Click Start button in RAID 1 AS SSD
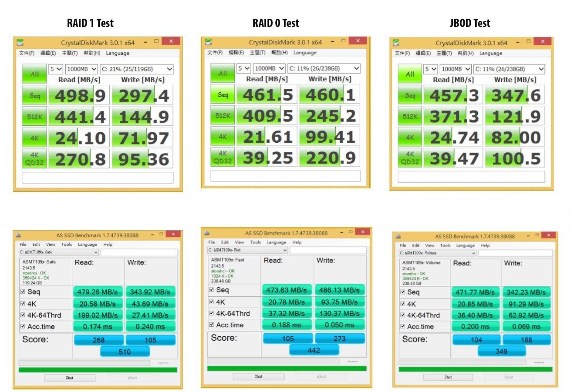584x392 pixels. coord(70,378)
